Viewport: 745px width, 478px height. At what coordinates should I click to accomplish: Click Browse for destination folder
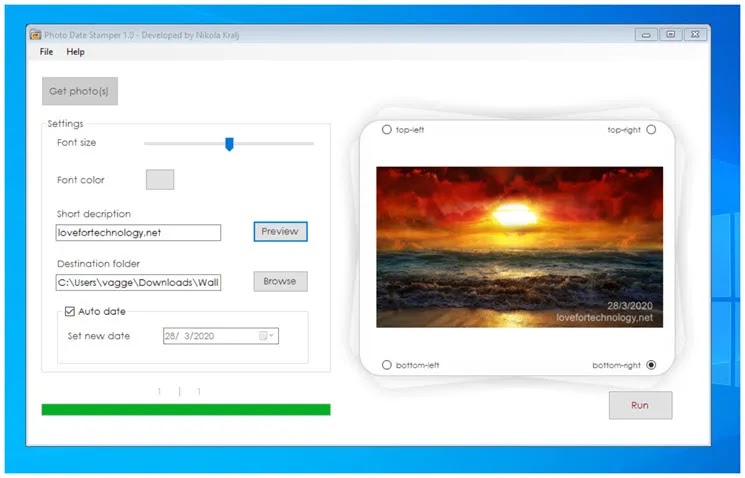tap(280, 281)
